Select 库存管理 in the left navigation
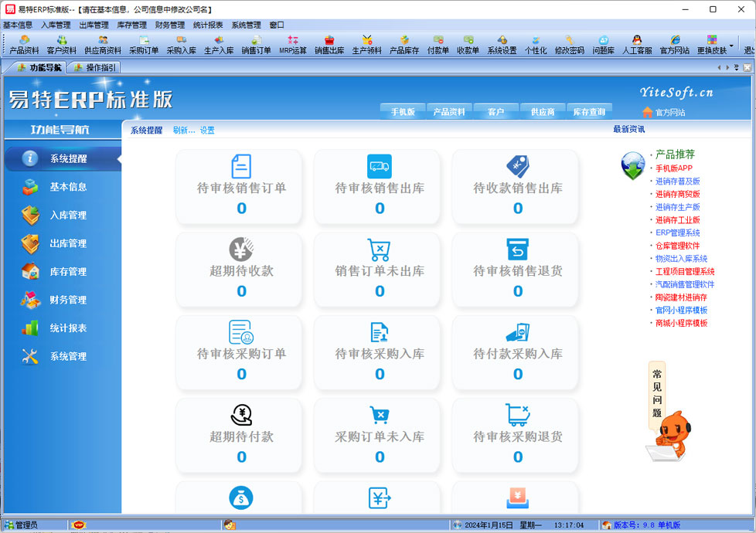 click(68, 272)
